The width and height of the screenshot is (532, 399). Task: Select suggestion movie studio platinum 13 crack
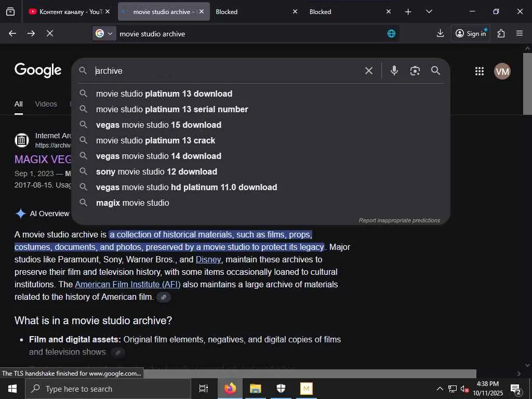[261, 140]
